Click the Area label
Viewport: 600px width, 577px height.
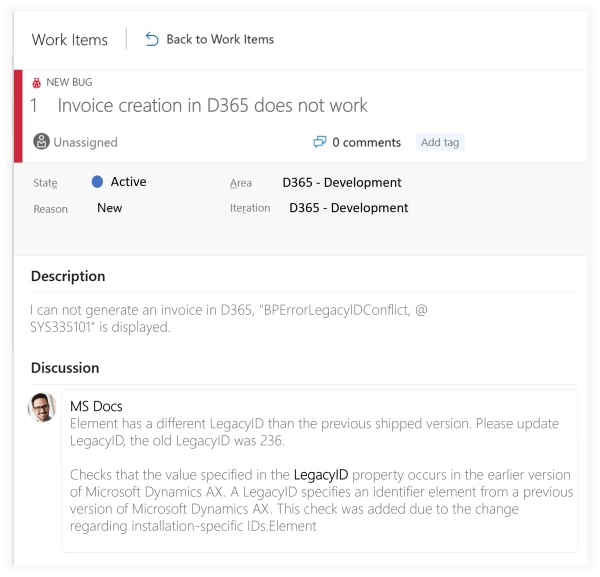tap(241, 183)
